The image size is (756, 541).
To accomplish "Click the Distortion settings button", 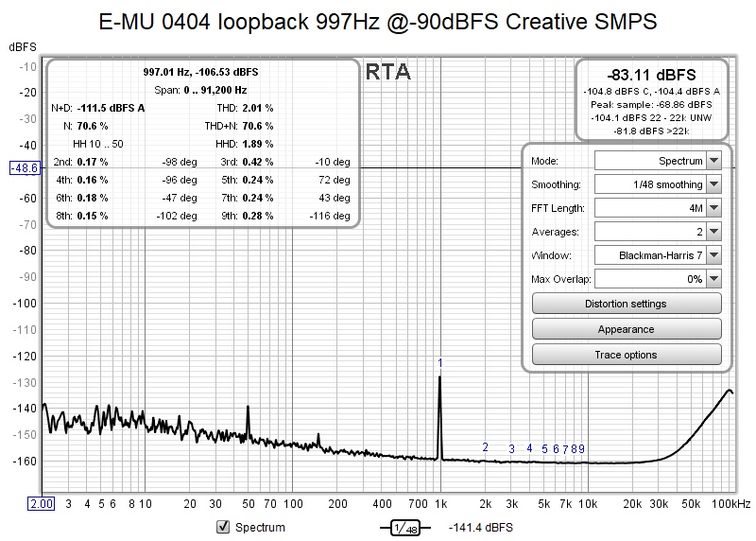I will (627, 304).
